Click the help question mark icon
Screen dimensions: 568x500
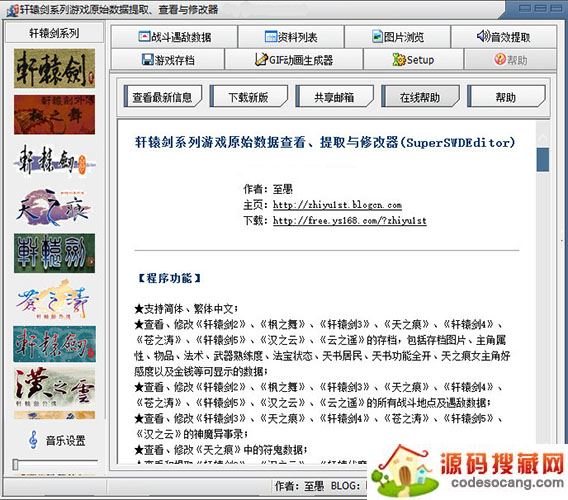click(x=500, y=59)
